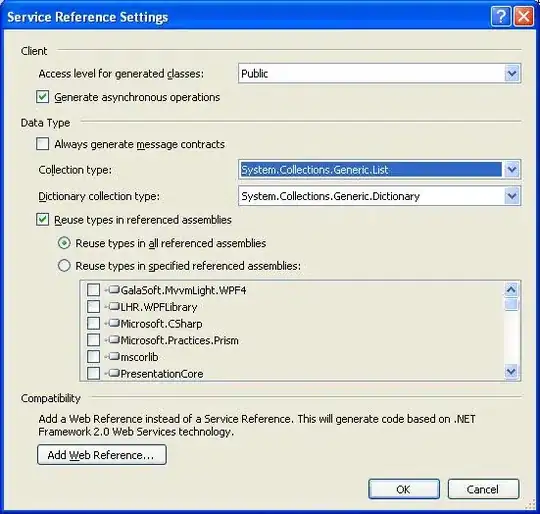The height and width of the screenshot is (514, 540).
Task: Click the LHR.WPFLibrary assembly icon
Action: (x=114, y=306)
